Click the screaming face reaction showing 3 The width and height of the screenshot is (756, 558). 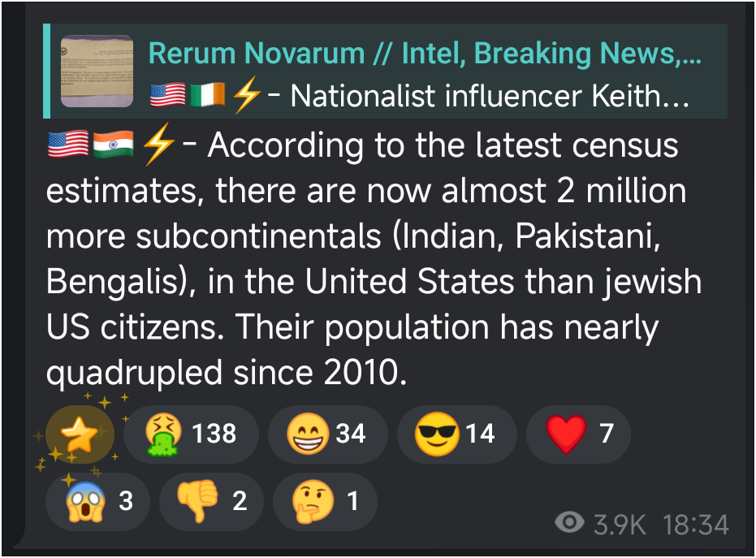(97, 502)
